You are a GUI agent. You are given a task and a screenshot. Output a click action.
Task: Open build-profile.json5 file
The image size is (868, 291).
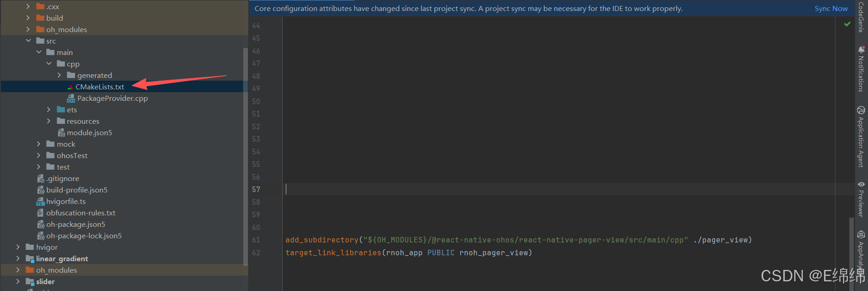pos(77,190)
